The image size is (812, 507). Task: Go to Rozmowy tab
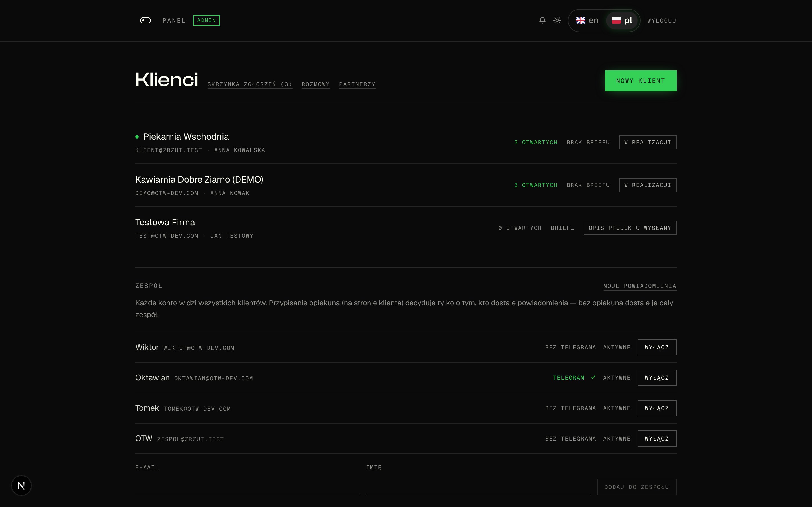[x=315, y=84]
